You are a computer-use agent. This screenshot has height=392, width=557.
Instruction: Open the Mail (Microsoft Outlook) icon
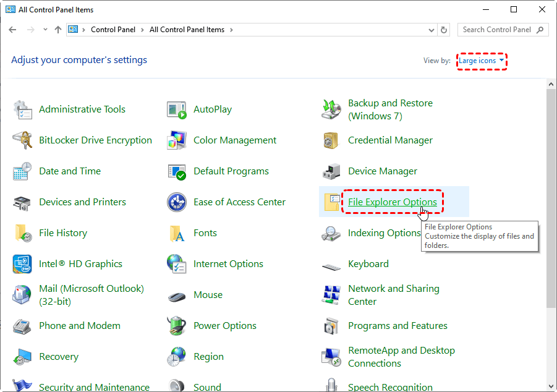tap(22, 295)
